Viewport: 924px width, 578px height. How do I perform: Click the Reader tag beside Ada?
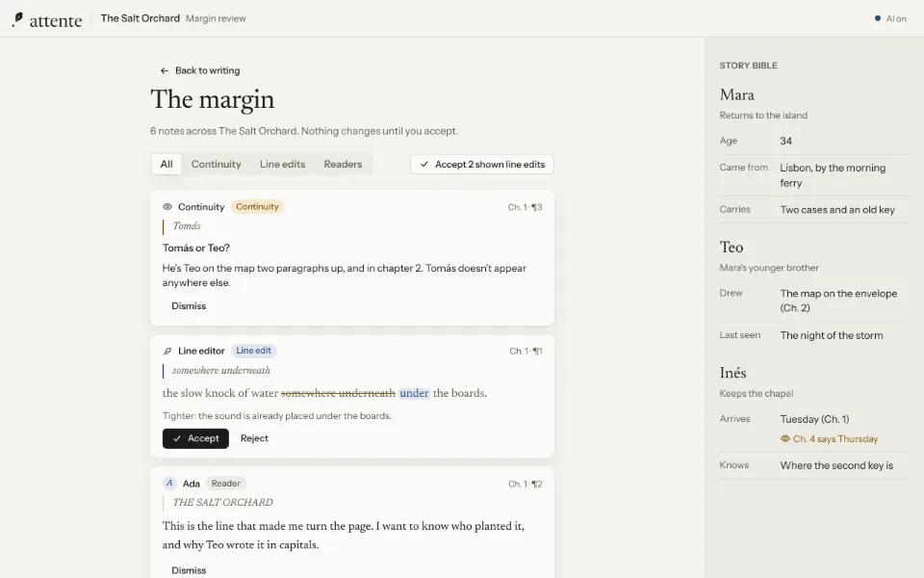click(225, 484)
